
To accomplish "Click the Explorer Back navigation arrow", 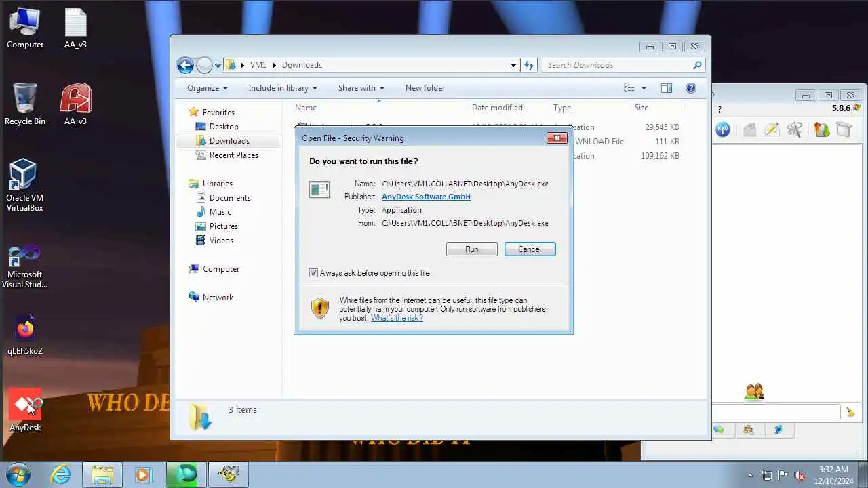I will (185, 65).
